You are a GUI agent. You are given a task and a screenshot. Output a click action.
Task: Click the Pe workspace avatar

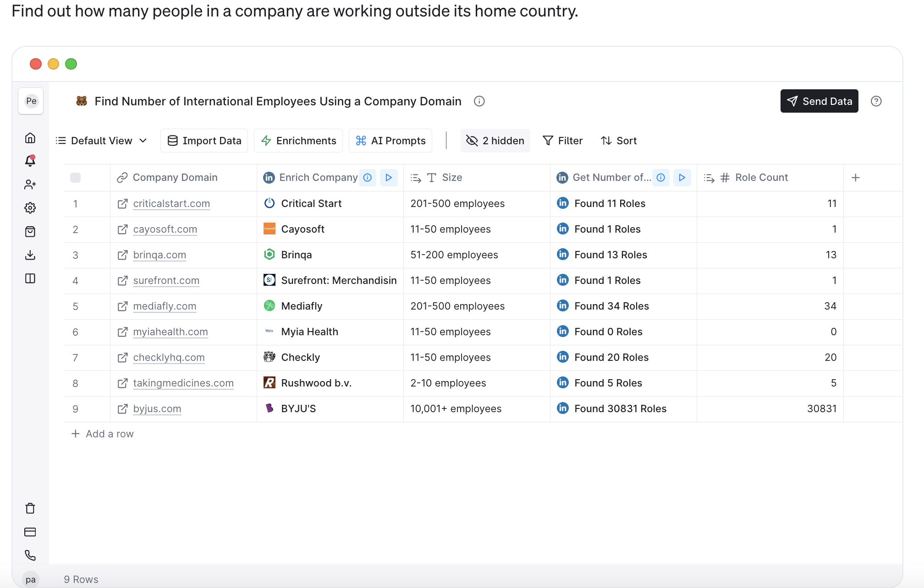31,101
